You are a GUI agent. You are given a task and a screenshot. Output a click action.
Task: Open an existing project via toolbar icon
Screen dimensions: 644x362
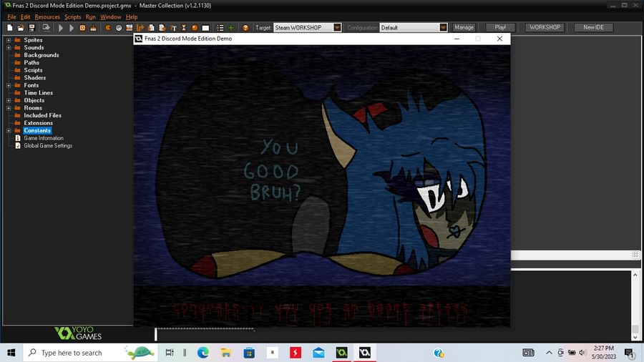(21, 27)
